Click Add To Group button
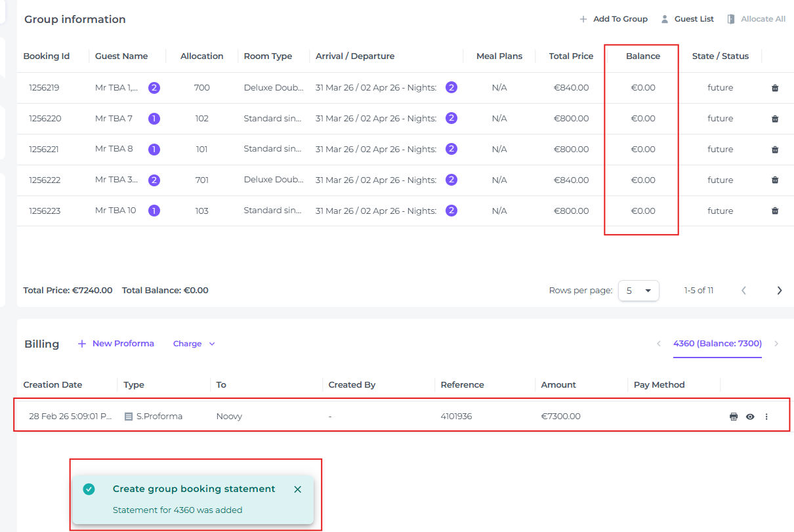Viewport: 794px width, 532px height. pyautogui.click(x=614, y=19)
